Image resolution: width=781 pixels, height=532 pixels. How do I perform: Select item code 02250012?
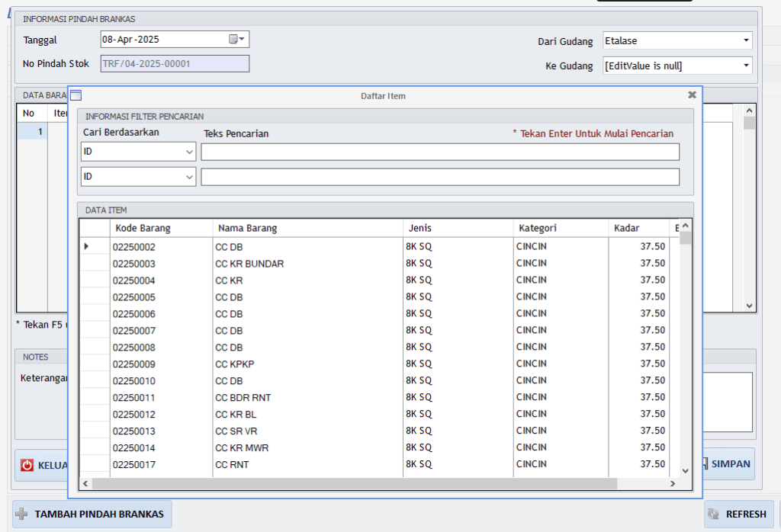[x=134, y=415]
